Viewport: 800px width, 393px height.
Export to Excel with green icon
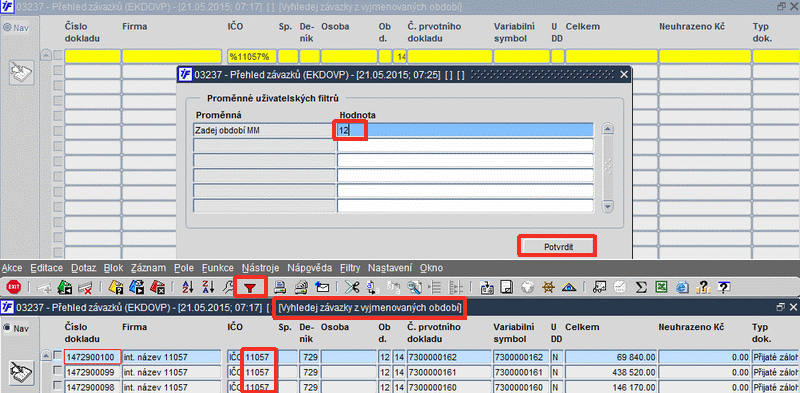tap(661, 287)
